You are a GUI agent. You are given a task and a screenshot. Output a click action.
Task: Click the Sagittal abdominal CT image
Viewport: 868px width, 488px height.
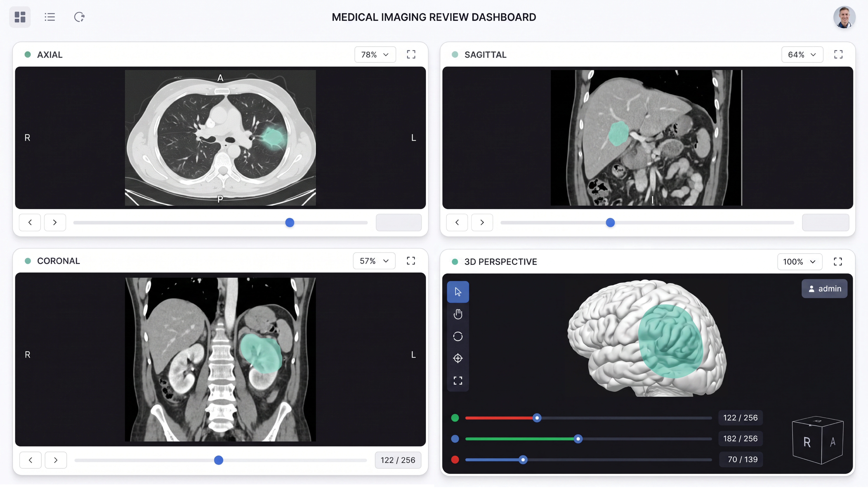point(646,138)
